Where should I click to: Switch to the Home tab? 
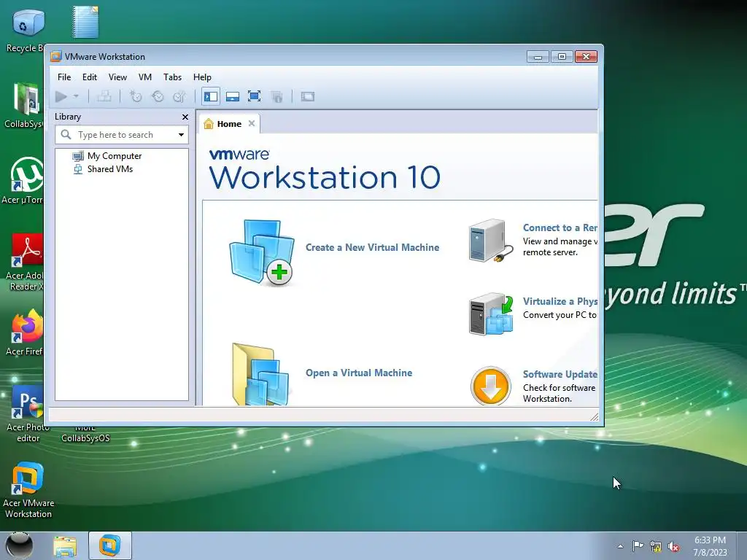(229, 124)
